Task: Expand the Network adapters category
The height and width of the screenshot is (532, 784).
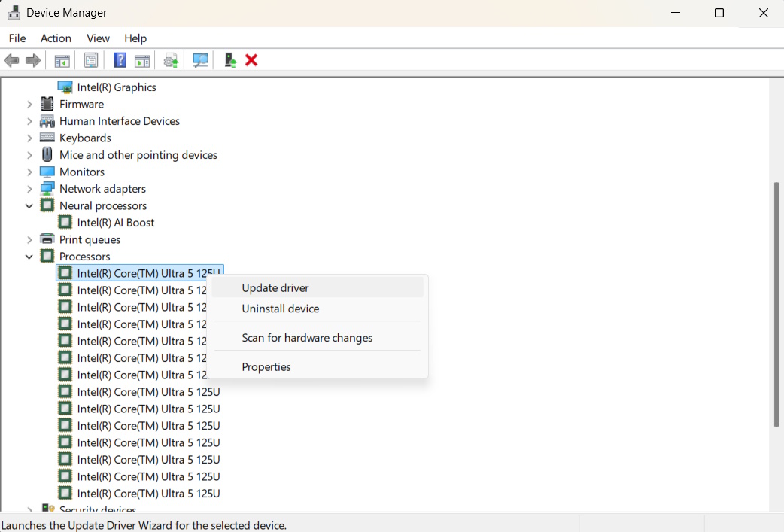Action: click(x=29, y=189)
